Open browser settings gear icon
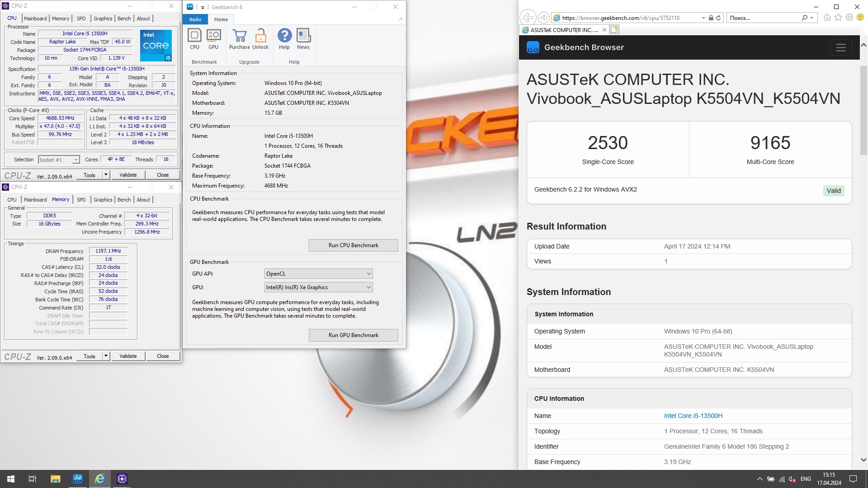The width and height of the screenshot is (868, 488). point(849,17)
